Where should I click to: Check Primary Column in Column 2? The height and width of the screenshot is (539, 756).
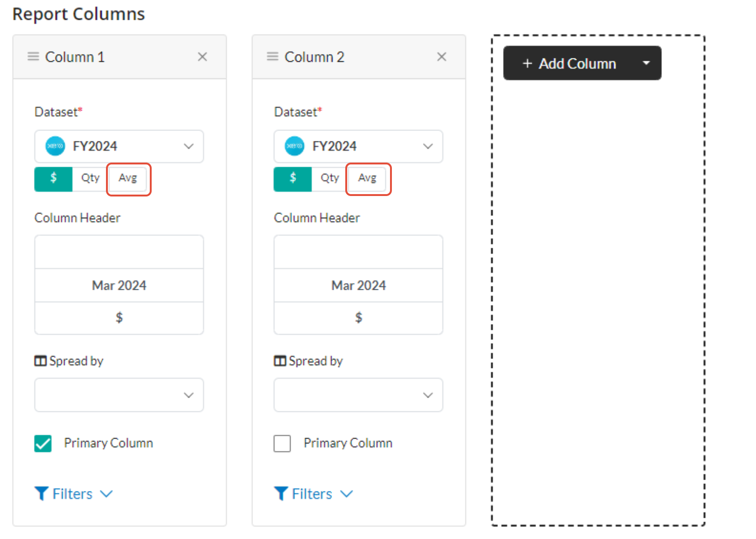(282, 443)
